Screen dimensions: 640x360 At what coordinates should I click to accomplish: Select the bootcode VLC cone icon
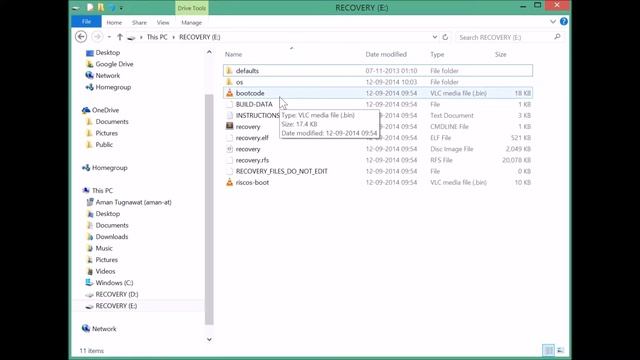(229, 93)
